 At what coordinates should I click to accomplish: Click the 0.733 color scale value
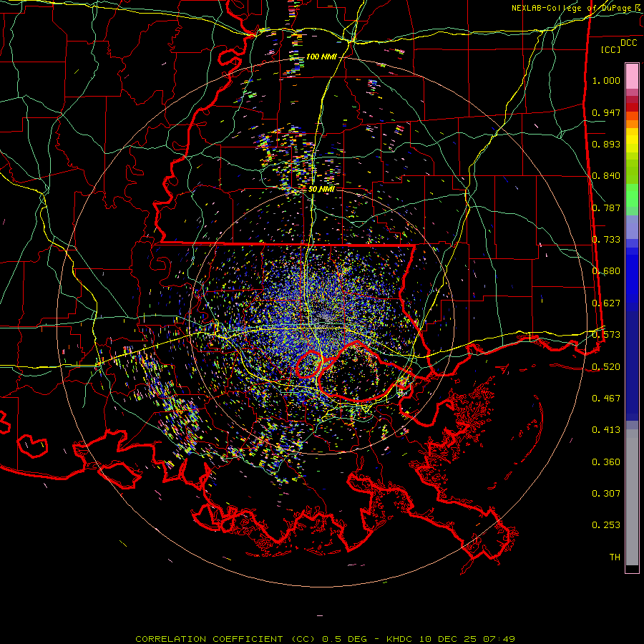pos(606,240)
